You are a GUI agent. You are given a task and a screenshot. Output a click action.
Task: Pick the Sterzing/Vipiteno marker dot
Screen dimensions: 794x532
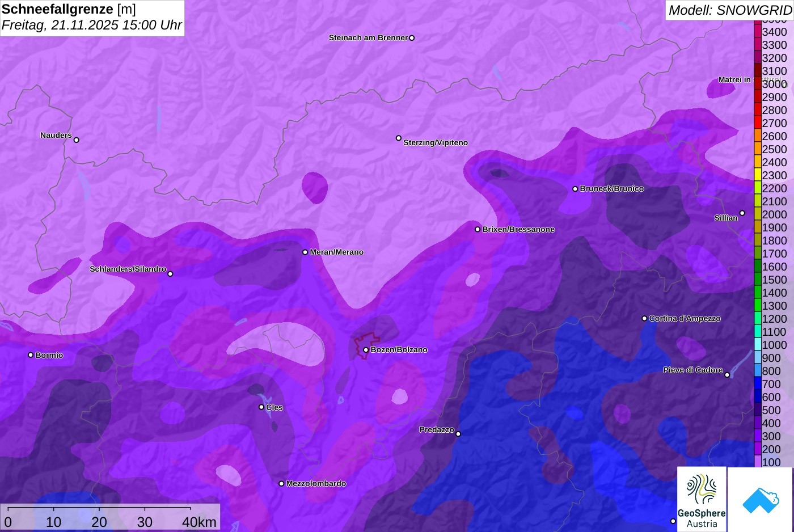coord(399,138)
